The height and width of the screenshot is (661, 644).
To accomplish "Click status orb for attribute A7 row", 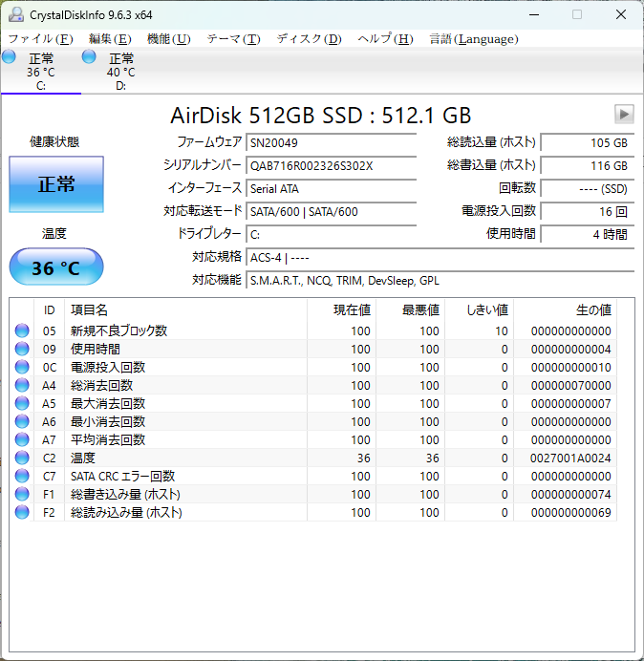I will [22, 439].
